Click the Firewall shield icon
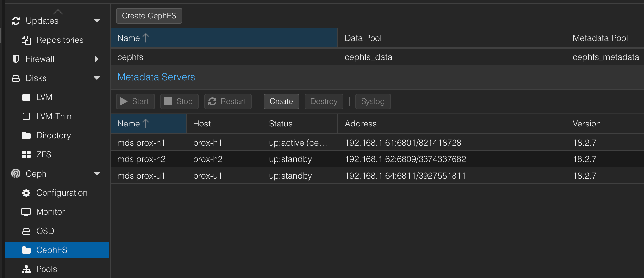This screenshot has width=644, height=278. click(x=15, y=59)
